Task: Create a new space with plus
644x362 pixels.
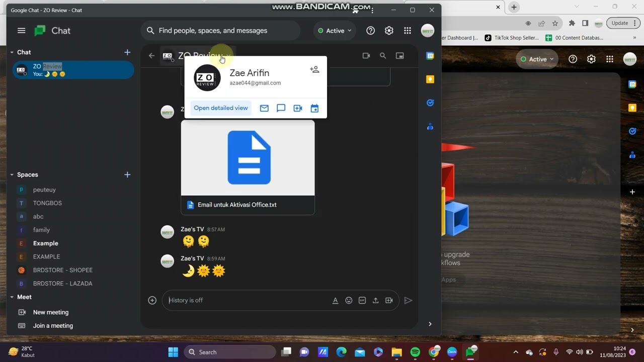Action: click(127, 174)
